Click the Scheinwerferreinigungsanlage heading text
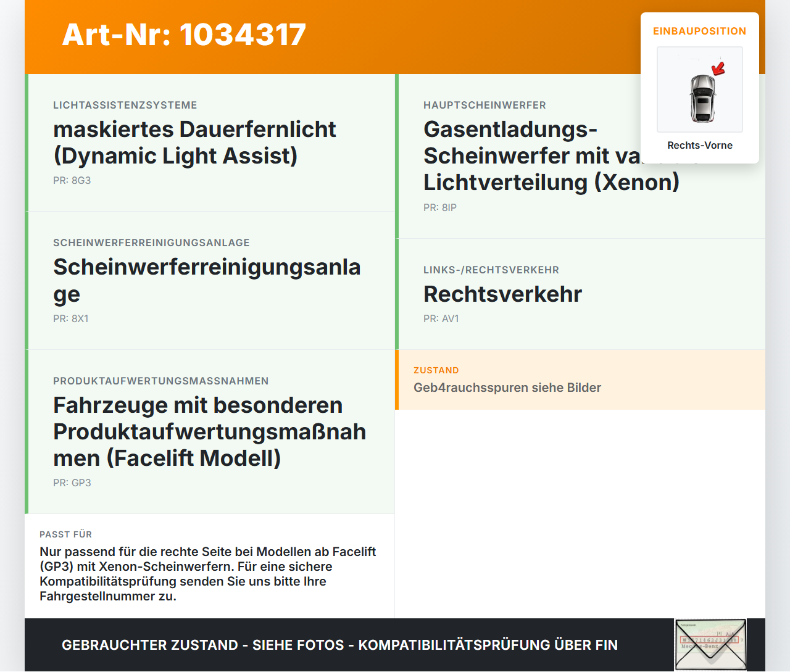Image resolution: width=790 pixels, height=672 pixels. click(x=207, y=280)
